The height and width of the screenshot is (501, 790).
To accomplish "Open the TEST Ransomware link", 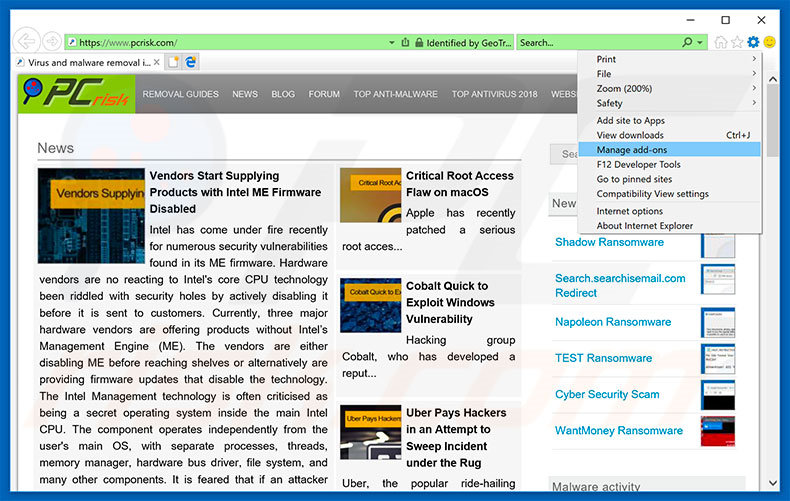I will click(x=603, y=358).
